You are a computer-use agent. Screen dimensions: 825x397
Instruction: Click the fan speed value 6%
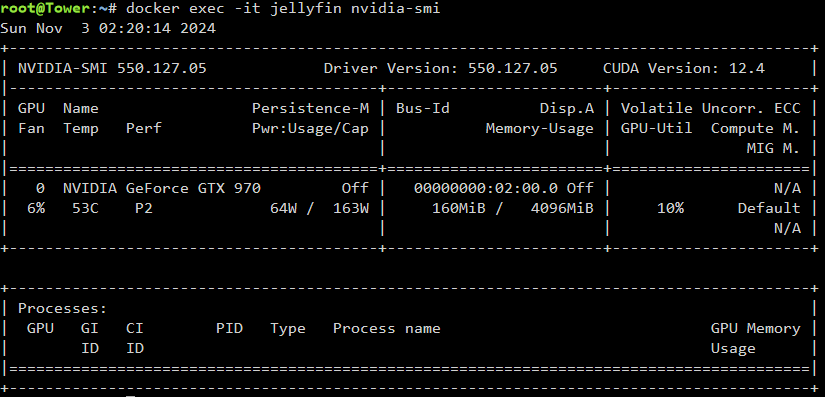tap(36, 208)
